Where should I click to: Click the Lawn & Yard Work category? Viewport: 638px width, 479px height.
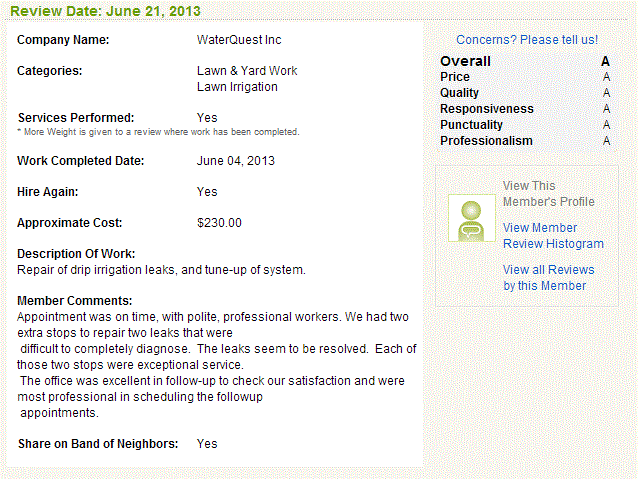247,71
